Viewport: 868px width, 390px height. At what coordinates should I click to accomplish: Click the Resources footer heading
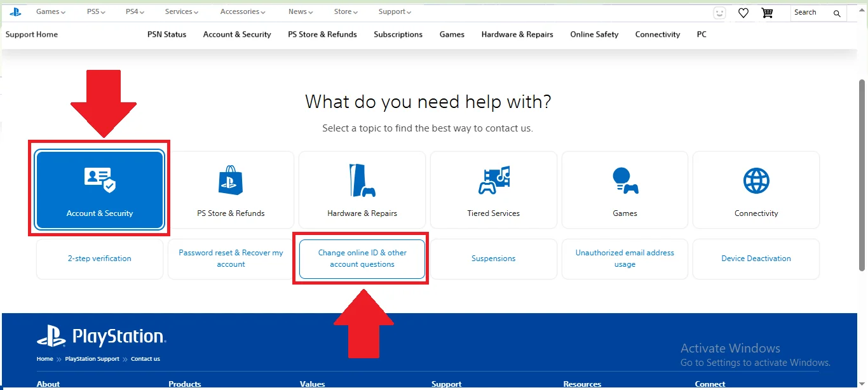click(582, 384)
